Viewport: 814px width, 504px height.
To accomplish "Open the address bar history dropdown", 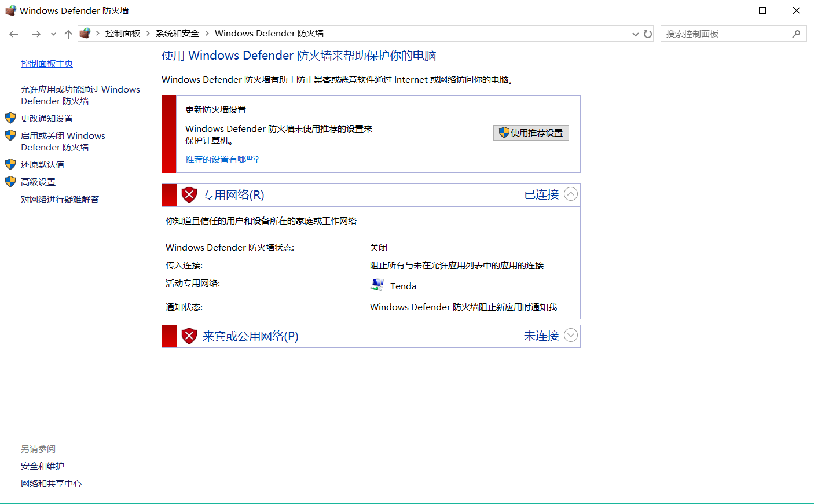I will pyautogui.click(x=635, y=34).
